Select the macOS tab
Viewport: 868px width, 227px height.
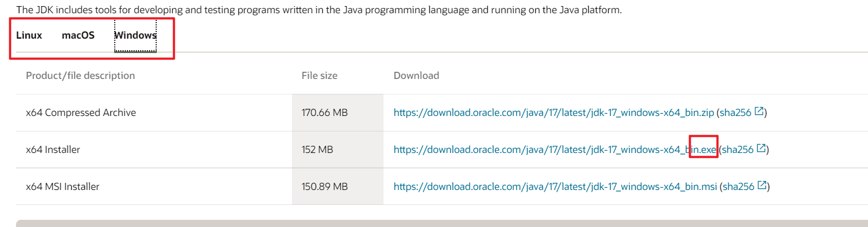[78, 35]
